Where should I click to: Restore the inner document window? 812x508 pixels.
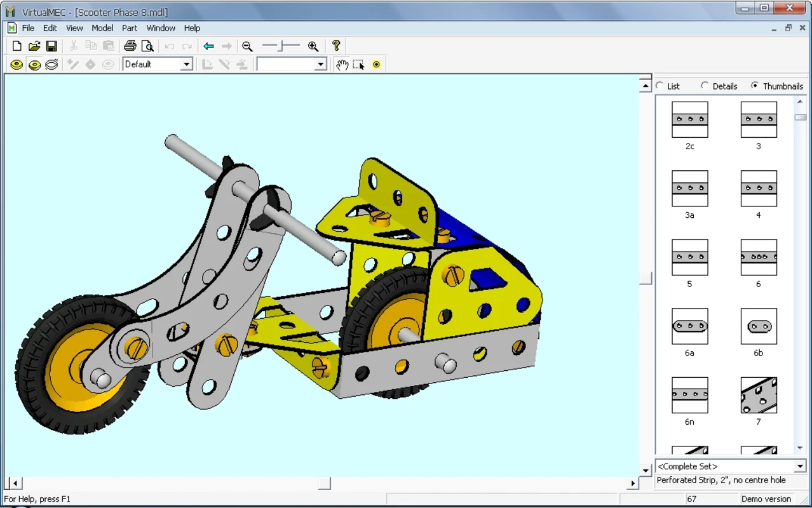(x=788, y=28)
